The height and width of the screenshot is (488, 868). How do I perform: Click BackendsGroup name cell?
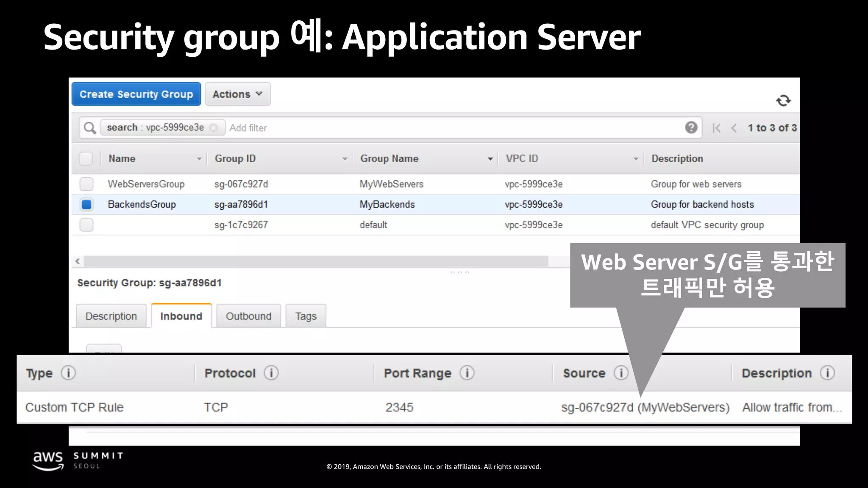pos(142,204)
